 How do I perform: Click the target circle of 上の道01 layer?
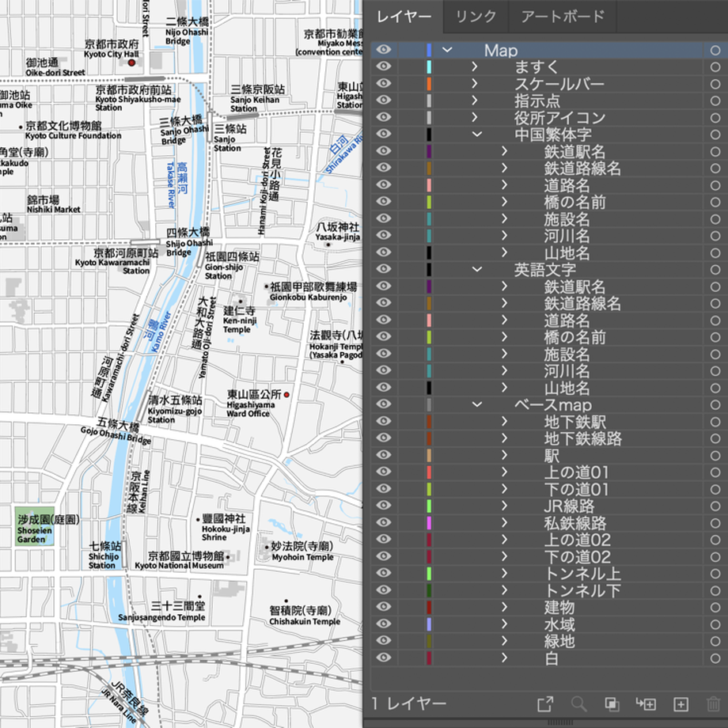pos(715,472)
